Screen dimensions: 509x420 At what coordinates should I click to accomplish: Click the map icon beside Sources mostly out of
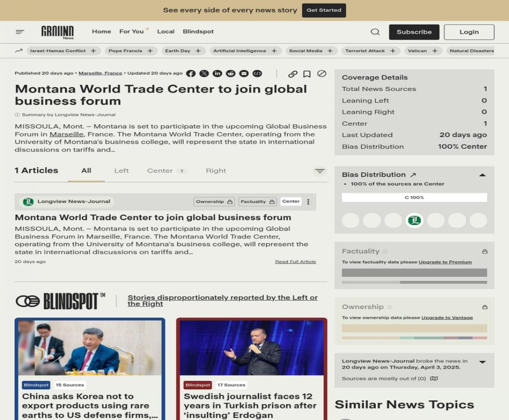coord(434,378)
